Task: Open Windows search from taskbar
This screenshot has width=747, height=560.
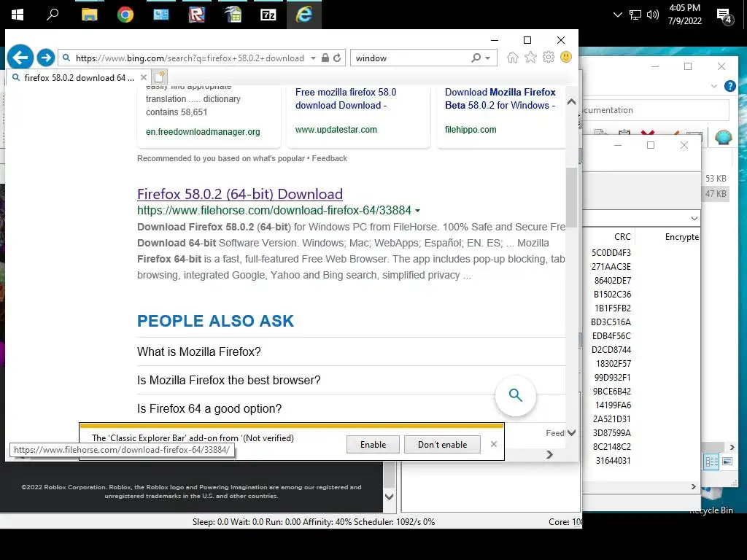Action: pos(53,15)
